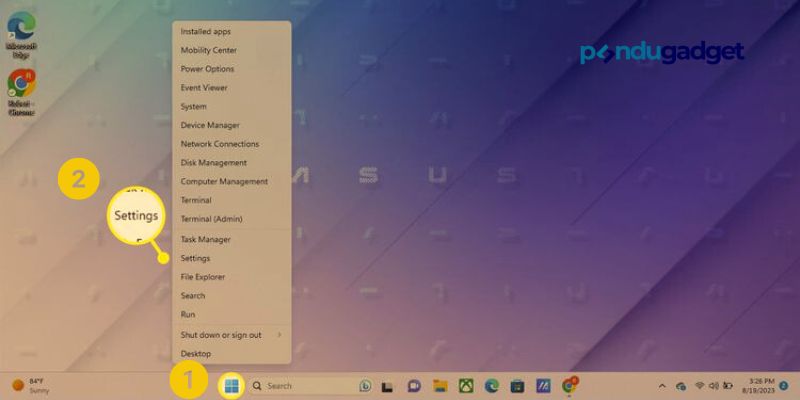Click the taskbar Search box

pyautogui.click(x=311, y=386)
